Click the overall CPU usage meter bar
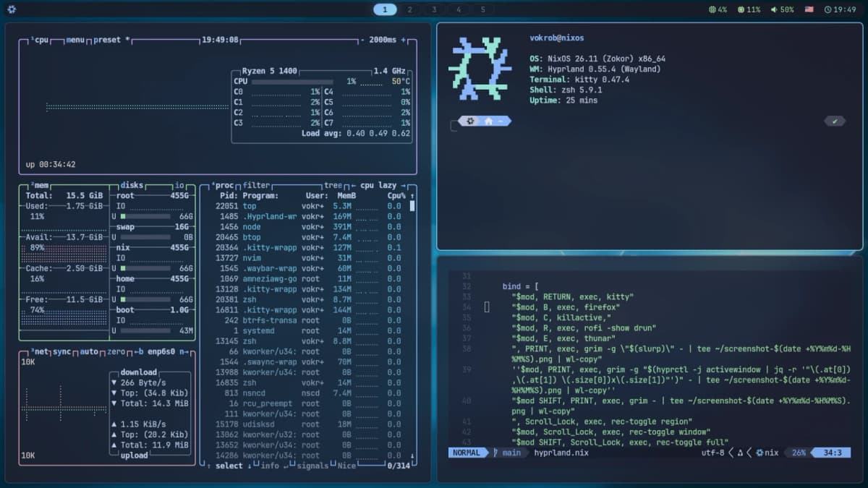Screen dimensions: 868x488 (292, 82)
